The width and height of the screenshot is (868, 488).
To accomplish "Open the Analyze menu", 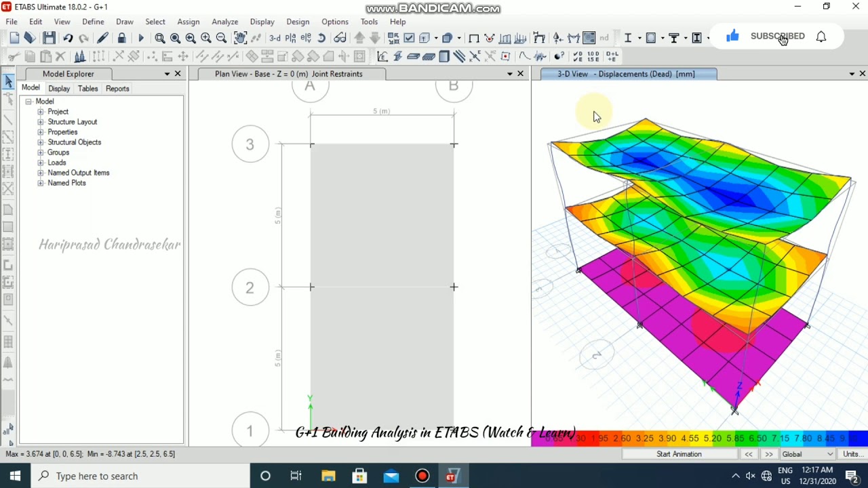I will coord(224,22).
